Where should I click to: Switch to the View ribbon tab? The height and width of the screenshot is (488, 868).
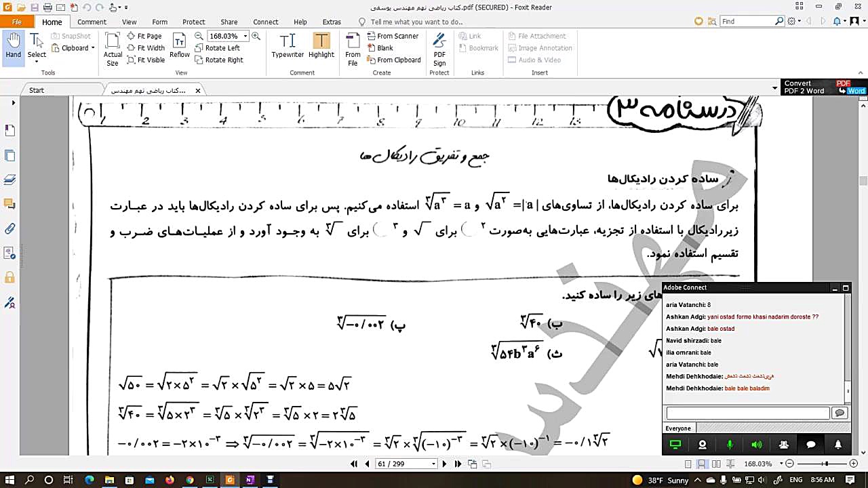[129, 22]
